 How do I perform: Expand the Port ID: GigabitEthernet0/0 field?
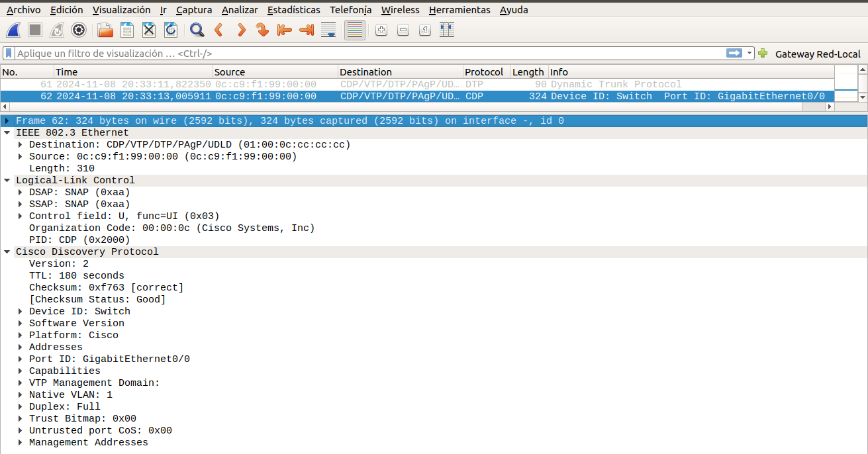[21, 359]
